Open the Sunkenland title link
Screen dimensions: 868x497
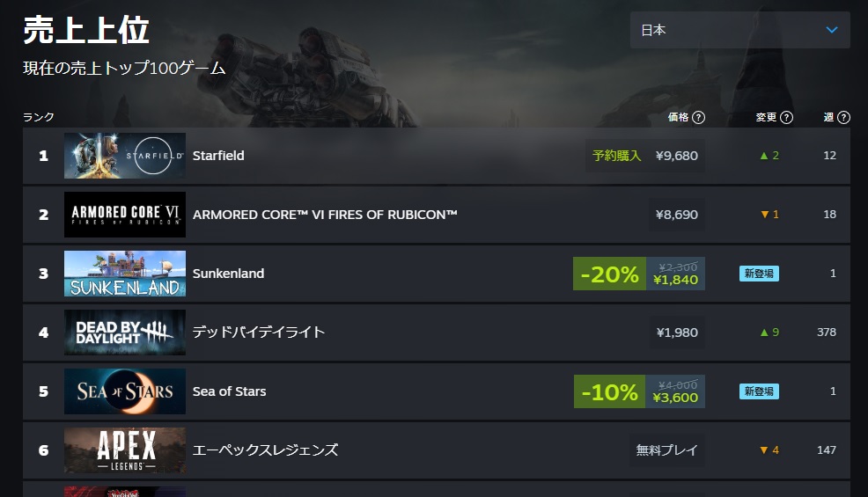click(228, 274)
